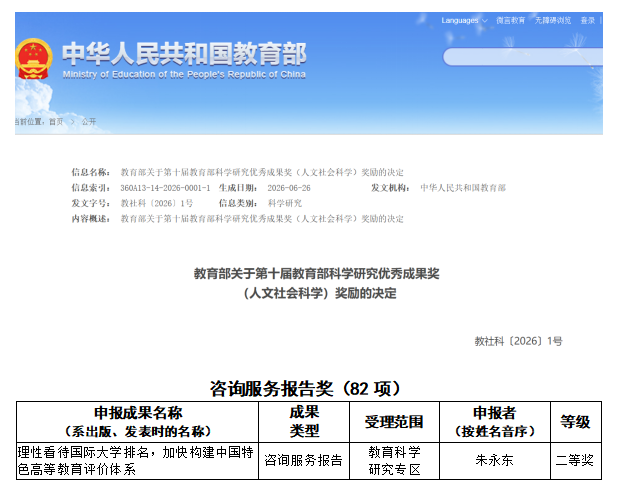Screen dimensions: 619x492
Task: Click the 登录 login link
Action: [x=587, y=21]
